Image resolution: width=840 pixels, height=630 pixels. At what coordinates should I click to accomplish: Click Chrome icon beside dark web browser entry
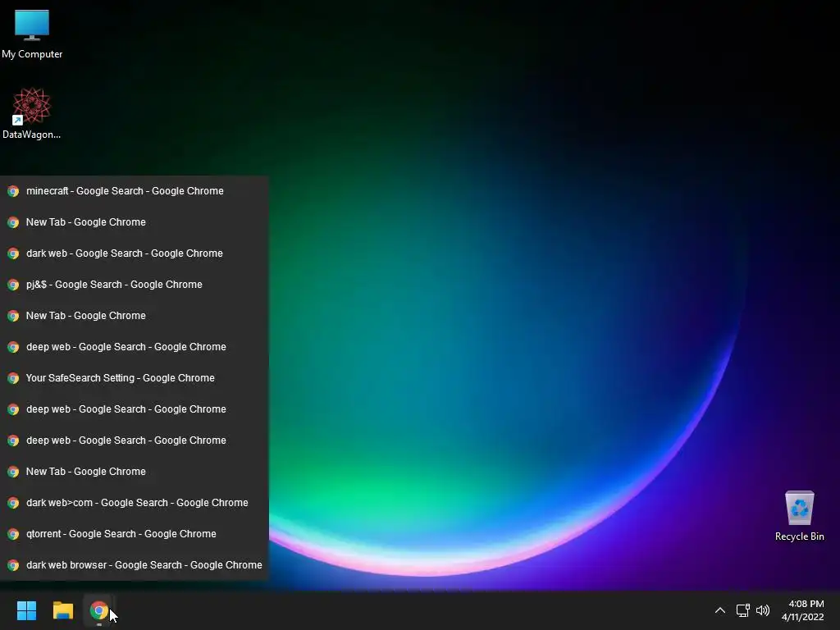click(x=13, y=565)
